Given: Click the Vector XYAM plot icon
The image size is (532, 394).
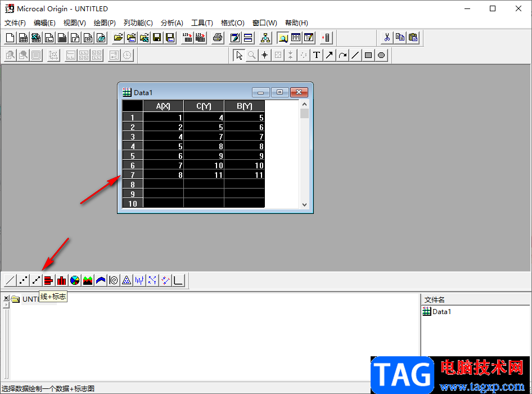Looking at the screenshot, I should 152,280.
